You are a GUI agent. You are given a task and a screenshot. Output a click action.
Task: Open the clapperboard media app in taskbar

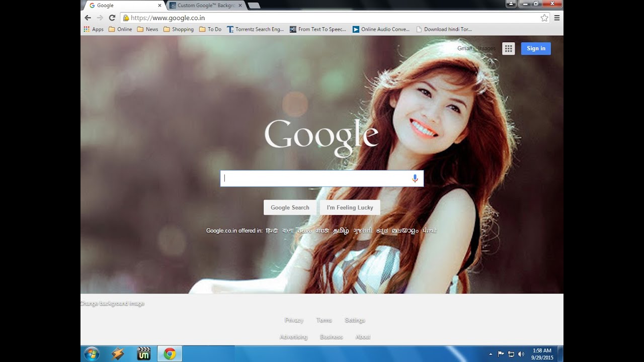[x=144, y=354]
